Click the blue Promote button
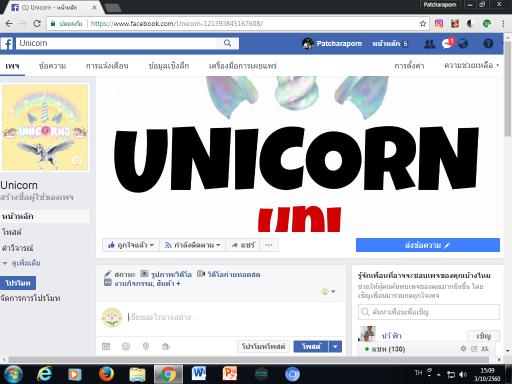512x384 pixels. [18, 283]
